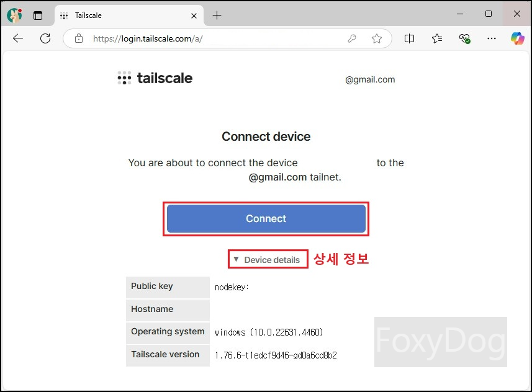
Task: Click the Public key label cell
Action: 168,287
